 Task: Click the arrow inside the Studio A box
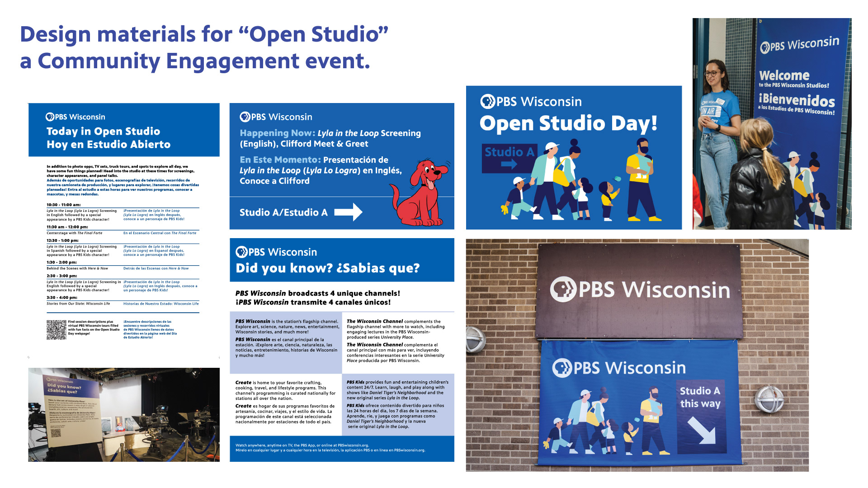coord(509,164)
